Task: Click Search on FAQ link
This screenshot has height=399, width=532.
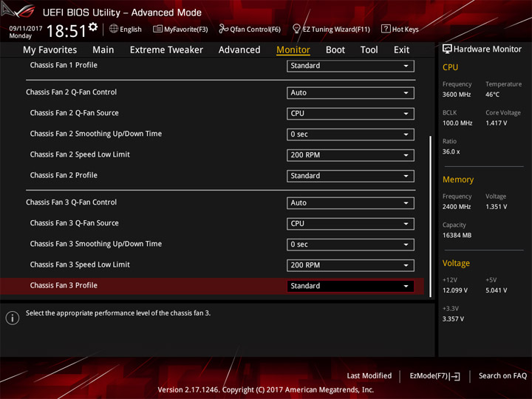Action: click(x=503, y=375)
